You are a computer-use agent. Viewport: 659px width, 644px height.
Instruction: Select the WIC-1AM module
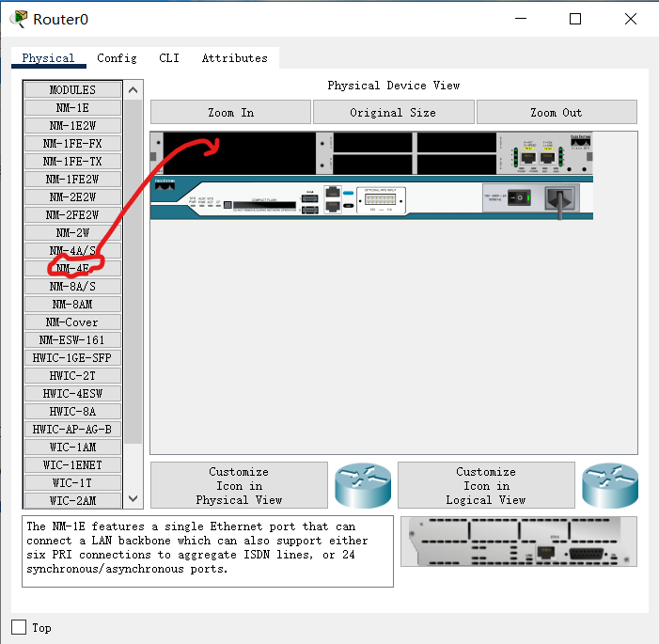(72, 448)
